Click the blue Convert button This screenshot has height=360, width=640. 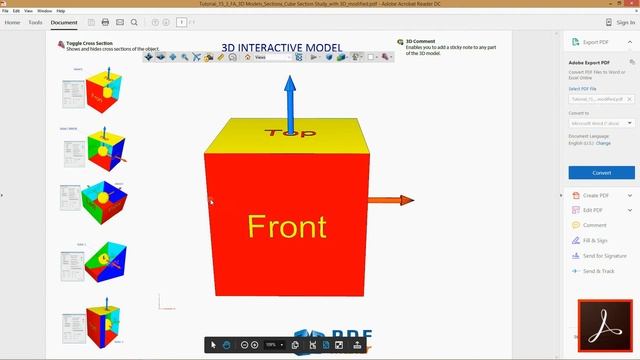pos(602,173)
